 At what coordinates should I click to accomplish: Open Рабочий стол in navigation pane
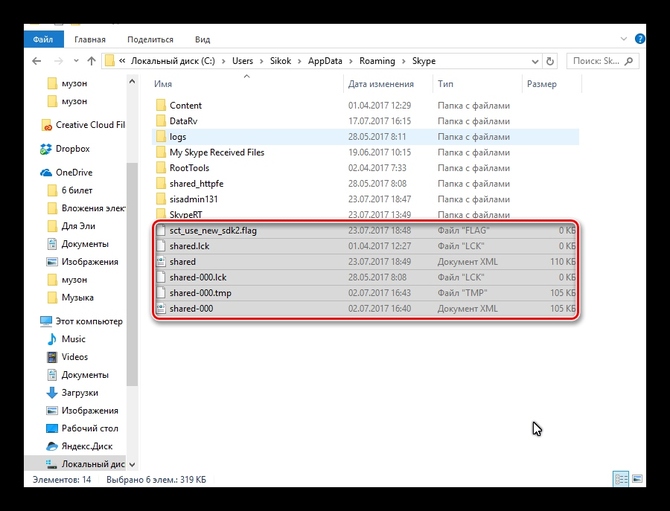[82, 428]
